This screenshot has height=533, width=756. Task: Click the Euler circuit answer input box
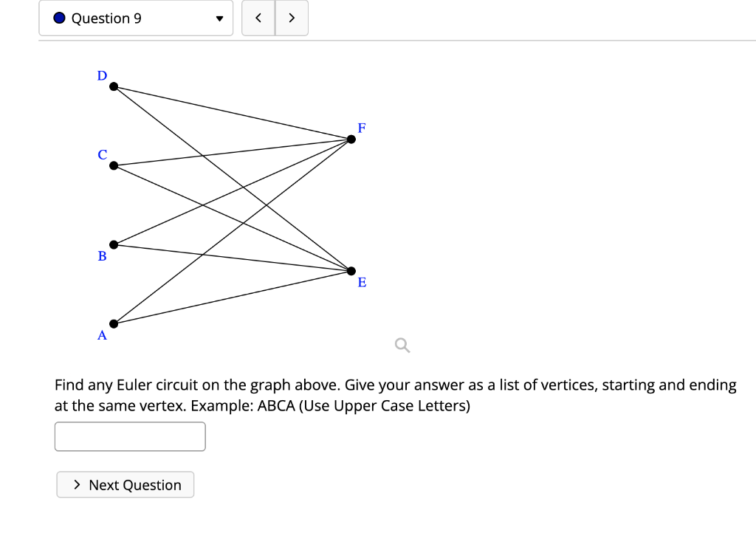click(130, 436)
